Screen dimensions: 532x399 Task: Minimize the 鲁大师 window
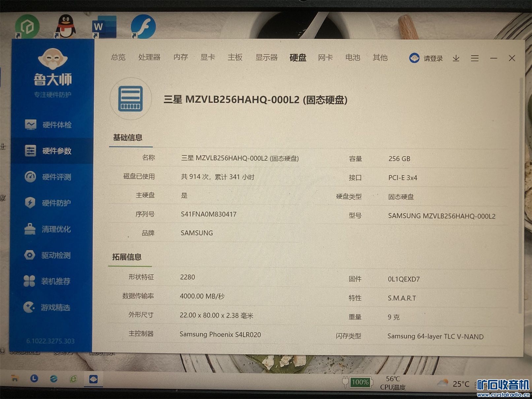click(x=493, y=58)
